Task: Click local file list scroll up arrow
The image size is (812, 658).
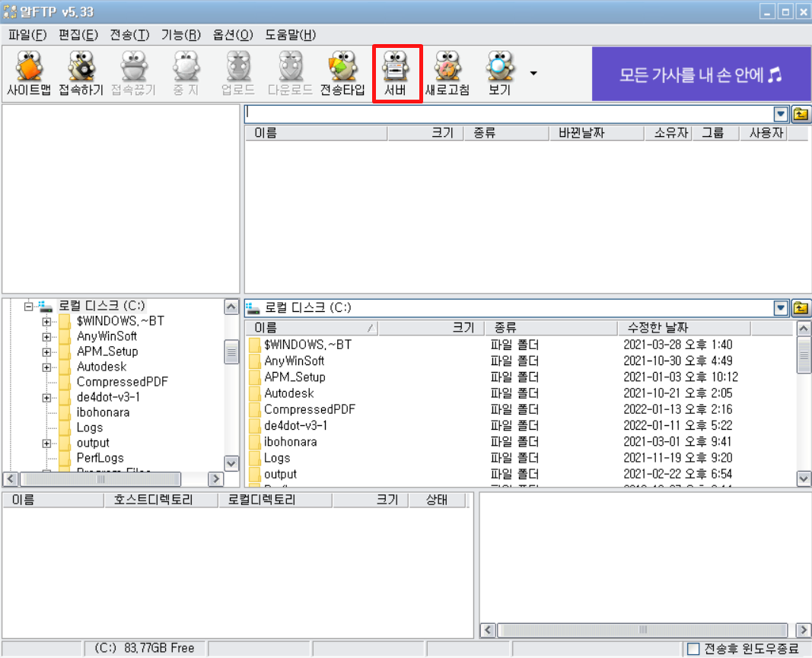Action: pyautogui.click(x=804, y=328)
